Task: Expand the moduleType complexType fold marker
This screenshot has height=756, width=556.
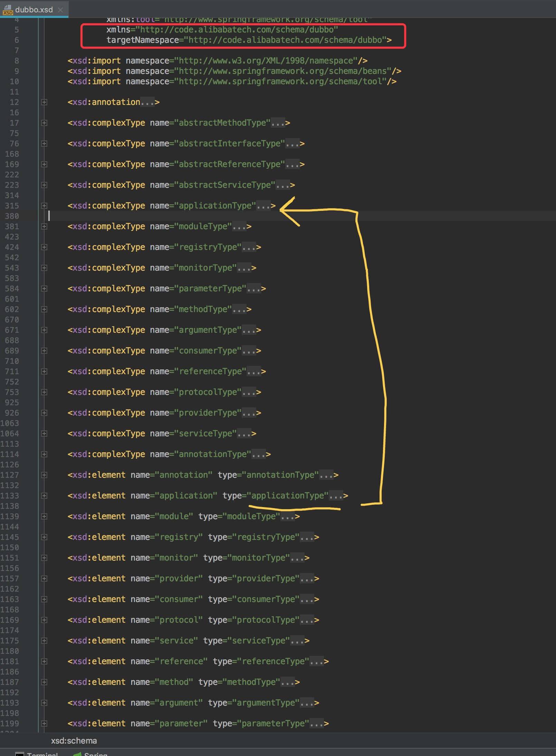Action: 44,226
